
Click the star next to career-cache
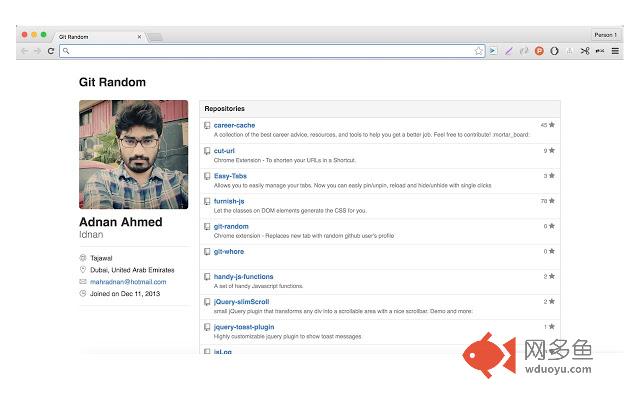pyautogui.click(x=552, y=125)
